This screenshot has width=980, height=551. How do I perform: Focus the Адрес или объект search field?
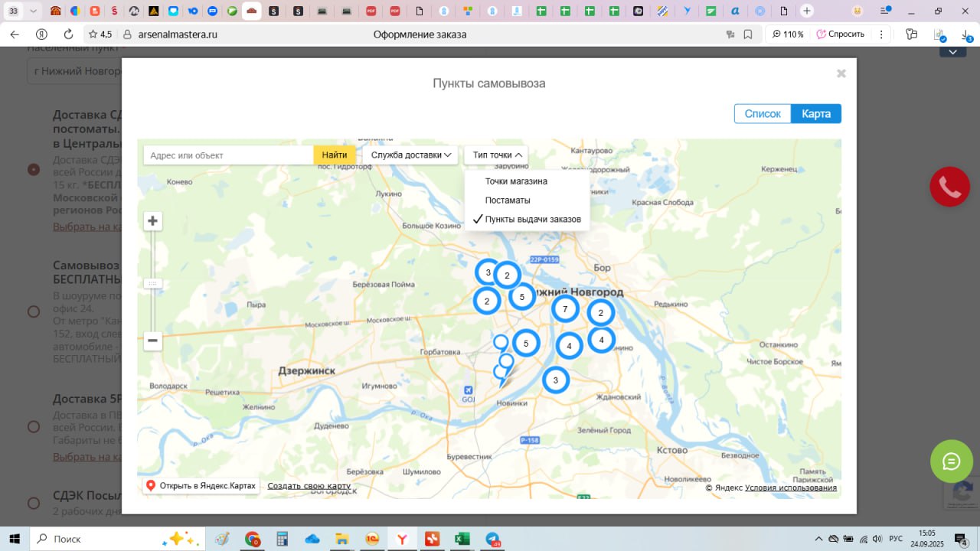(x=228, y=155)
